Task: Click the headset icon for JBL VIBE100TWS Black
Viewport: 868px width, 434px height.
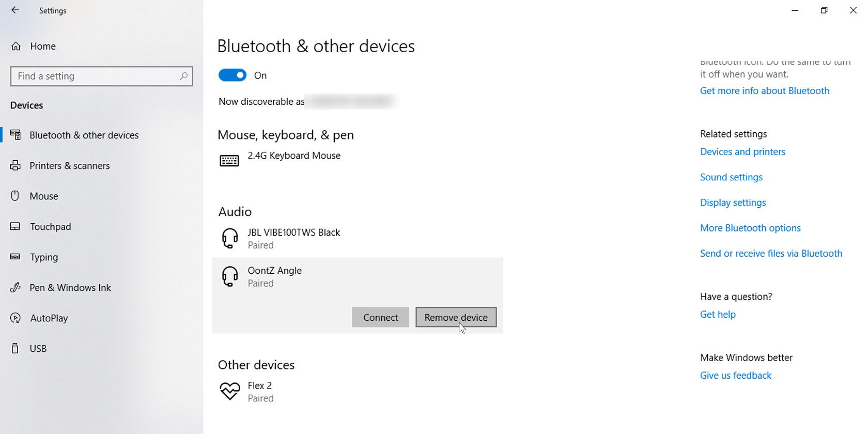Action: [x=229, y=238]
